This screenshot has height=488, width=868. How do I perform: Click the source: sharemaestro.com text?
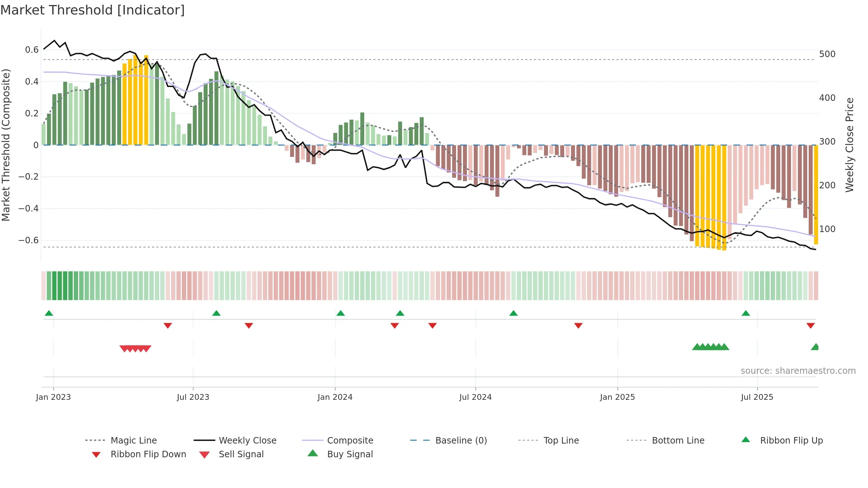click(798, 371)
